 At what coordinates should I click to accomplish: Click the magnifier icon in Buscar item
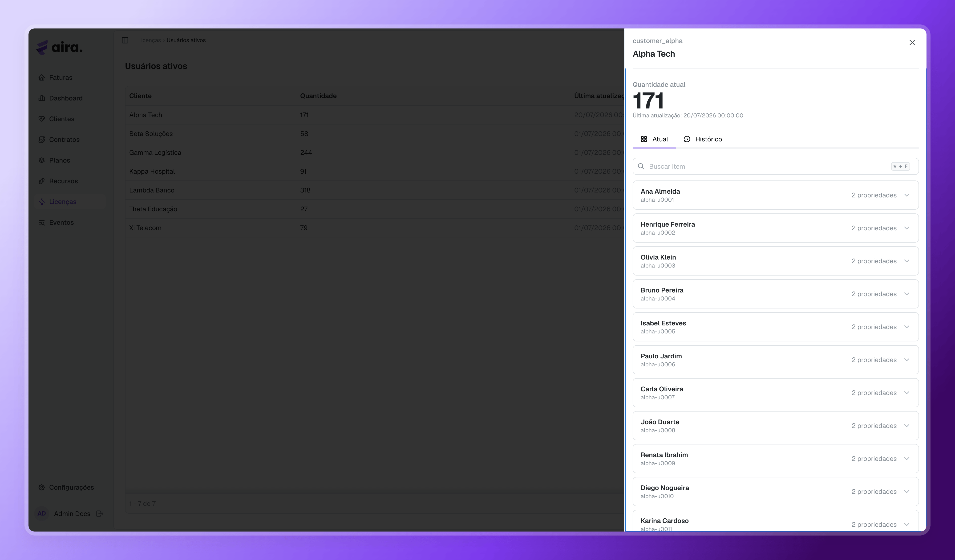(x=641, y=167)
